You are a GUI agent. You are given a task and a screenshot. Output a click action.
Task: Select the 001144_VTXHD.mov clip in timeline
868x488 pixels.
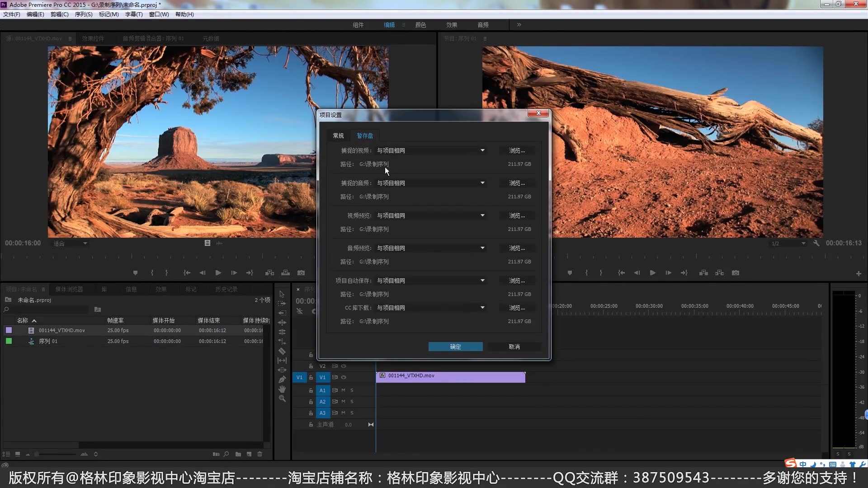[x=450, y=377]
